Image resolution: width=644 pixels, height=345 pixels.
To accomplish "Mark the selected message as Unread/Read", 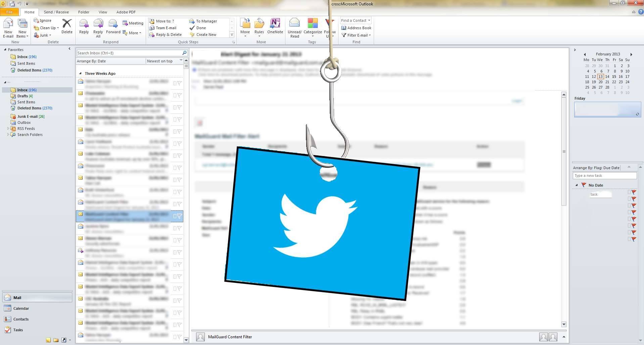I will pyautogui.click(x=294, y=28).
